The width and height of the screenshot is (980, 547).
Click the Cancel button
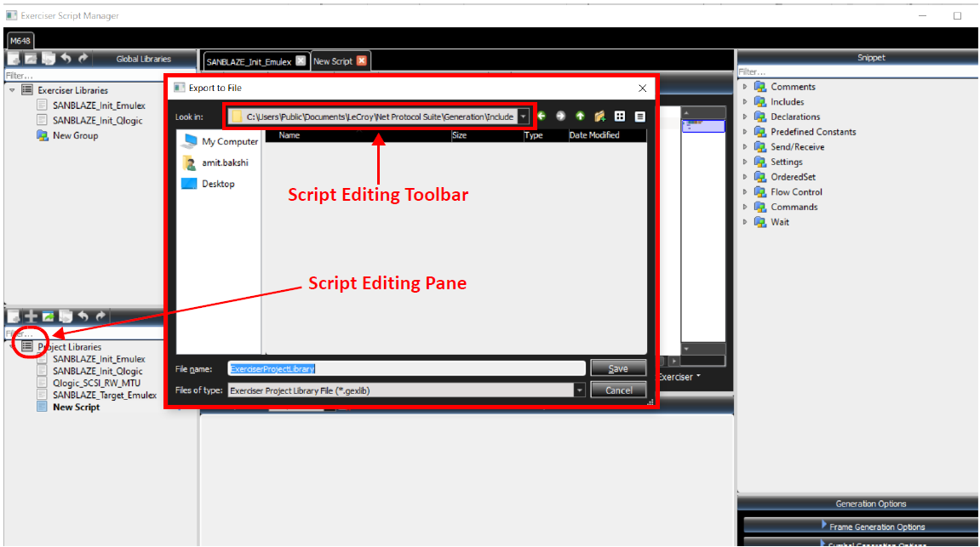click(x=618, y=390)
